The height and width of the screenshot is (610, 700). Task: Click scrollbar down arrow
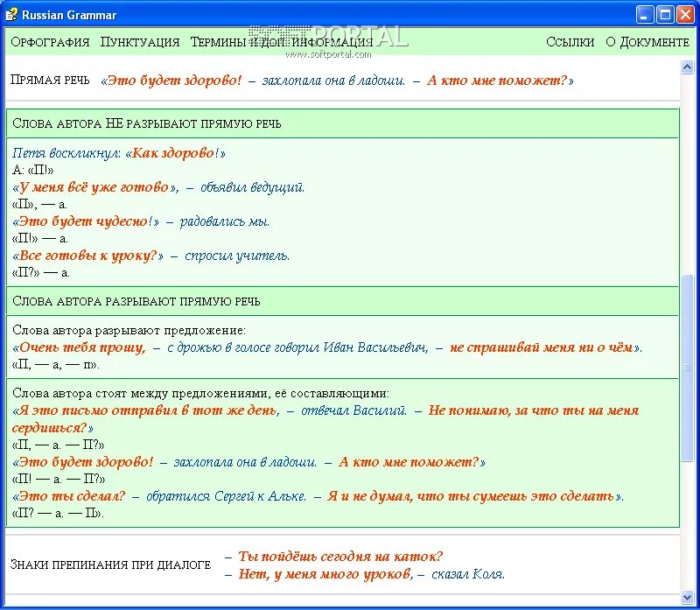(x=687, y=597)
